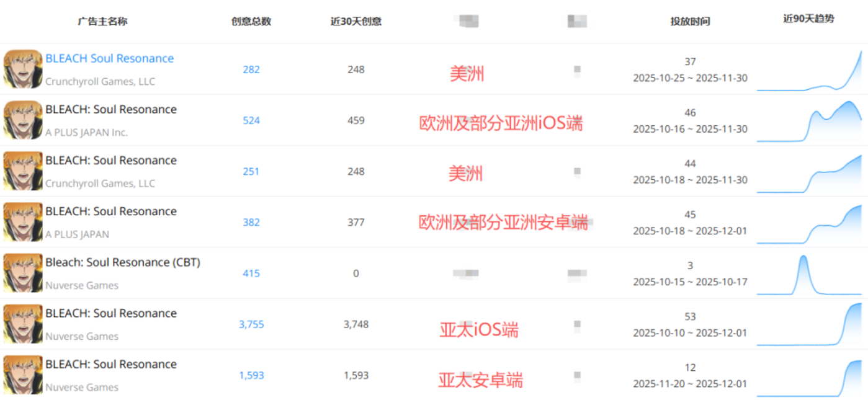Image resolution: width=868 pixels, height=400 pixels.
Task: Open the 282 creative count link
Action: click(251, 69)
